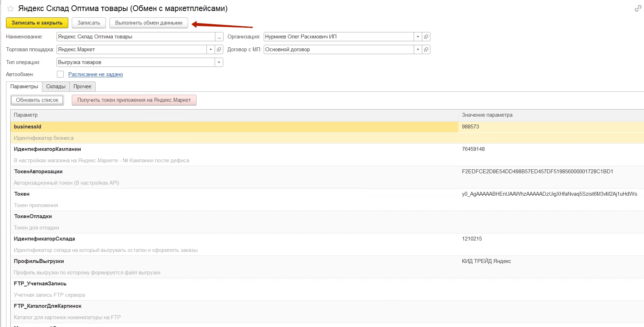The height and width of the screenshot is (327, 644).
Task: Add form to favorites with star icon
Action: click(x=10, y=9)
